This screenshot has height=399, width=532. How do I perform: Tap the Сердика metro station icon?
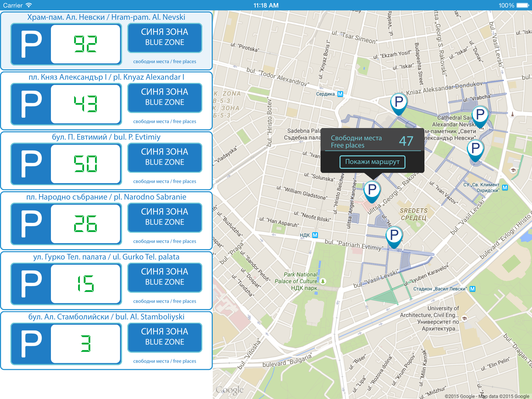point(340,94)
